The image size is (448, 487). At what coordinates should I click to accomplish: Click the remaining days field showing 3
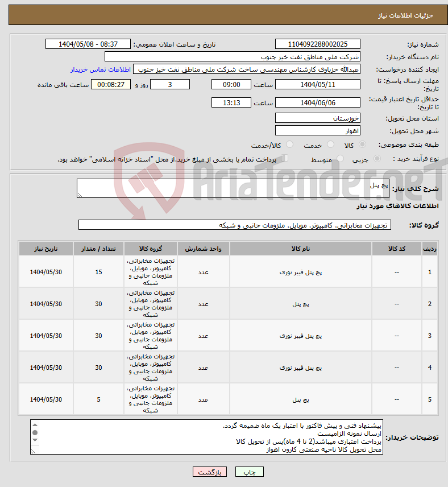tap(170, 84)
